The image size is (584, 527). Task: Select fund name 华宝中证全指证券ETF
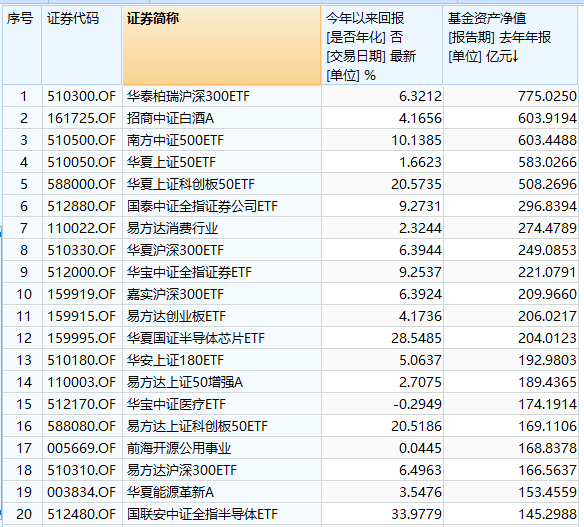pos(189,272)
